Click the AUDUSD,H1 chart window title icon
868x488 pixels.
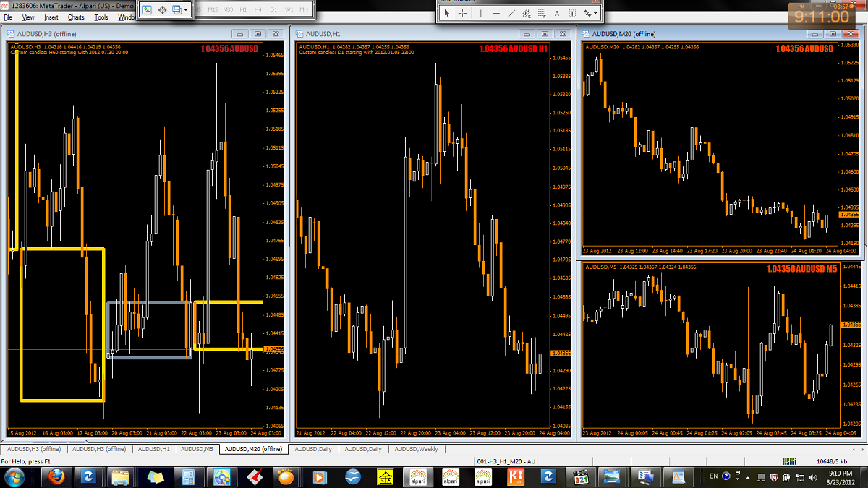point(300,34)
